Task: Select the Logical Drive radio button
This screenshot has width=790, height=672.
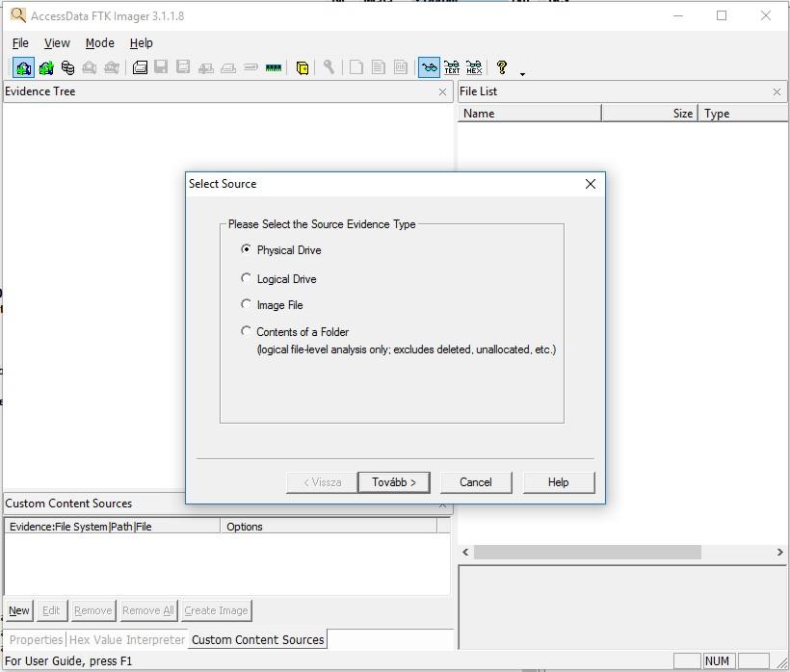Action: click(246, 278)
